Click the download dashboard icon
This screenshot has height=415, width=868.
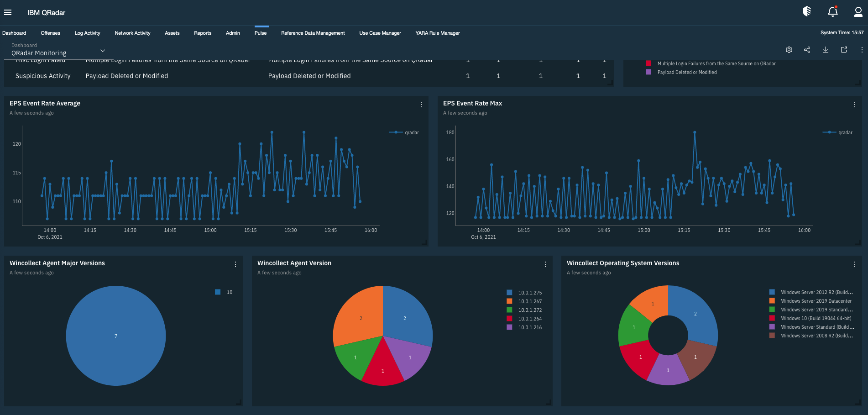[x=825, y=49]
